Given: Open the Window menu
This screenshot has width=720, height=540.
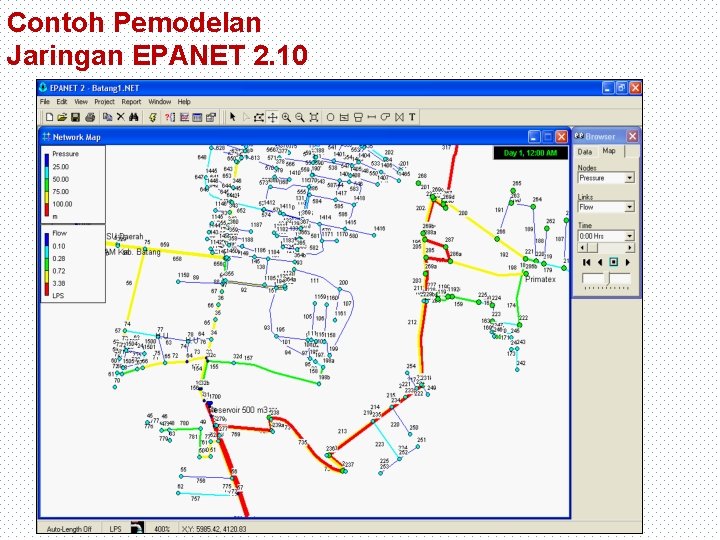Looking at the screenshot, I should 160,101.
